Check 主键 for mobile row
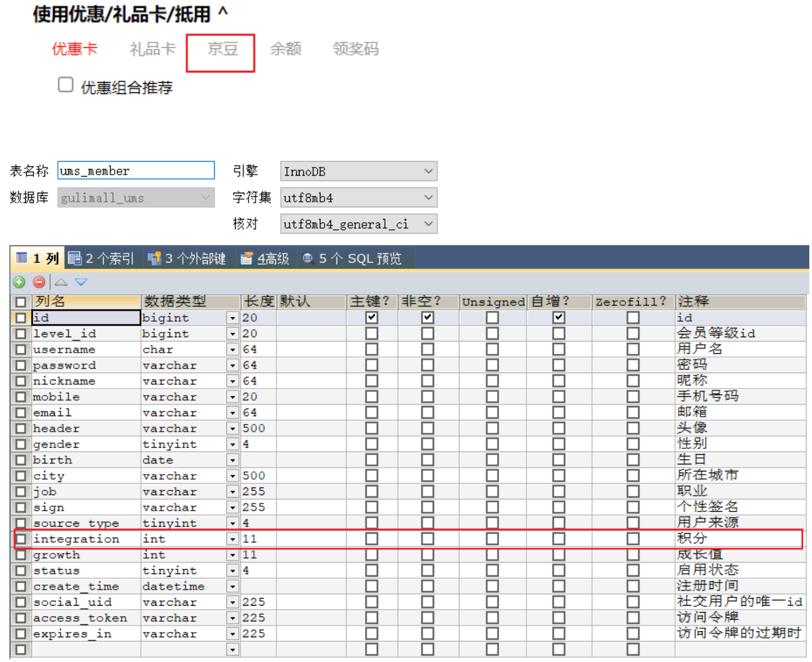The image size is (812, 662). pos(371,396)
